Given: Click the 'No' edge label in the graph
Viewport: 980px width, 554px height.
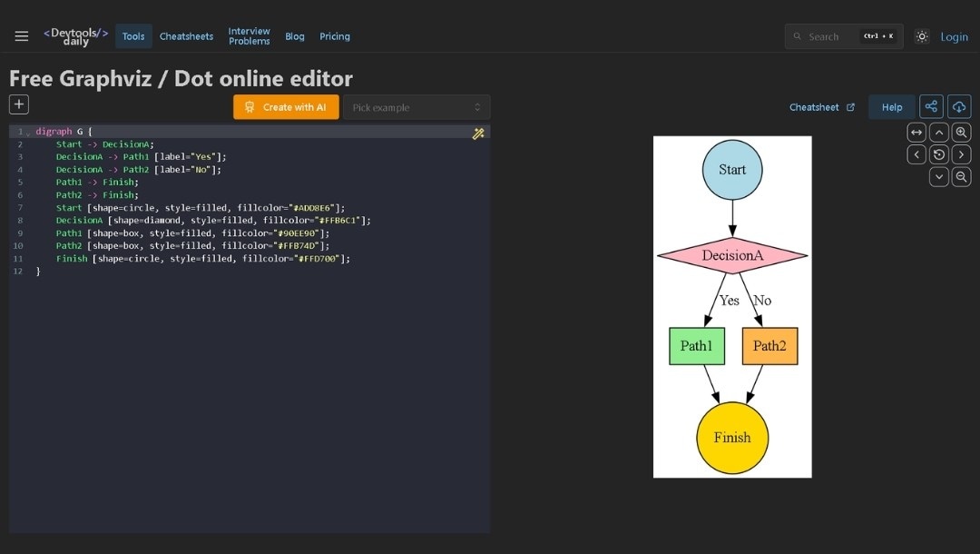Looking at the screenshot, I should tap(762, 301).
